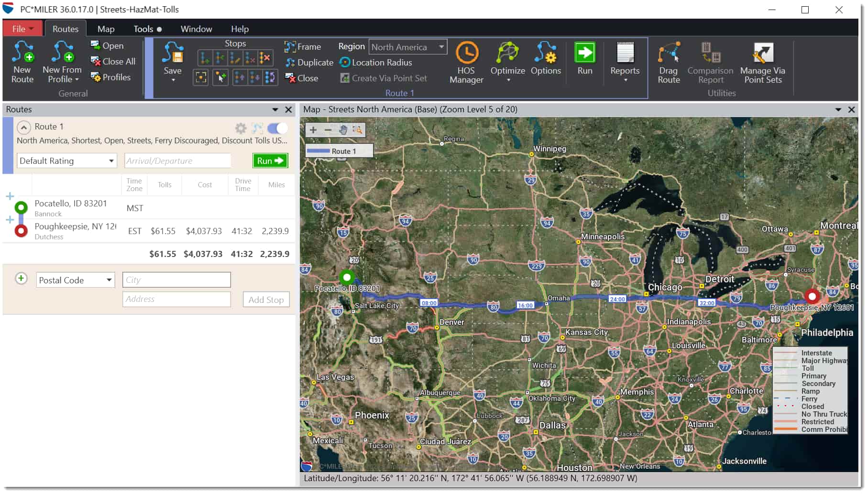The height and width of the screenshot is (494, 868).
Task: Click Frame in the ribbon
Action: coord(303,47)
